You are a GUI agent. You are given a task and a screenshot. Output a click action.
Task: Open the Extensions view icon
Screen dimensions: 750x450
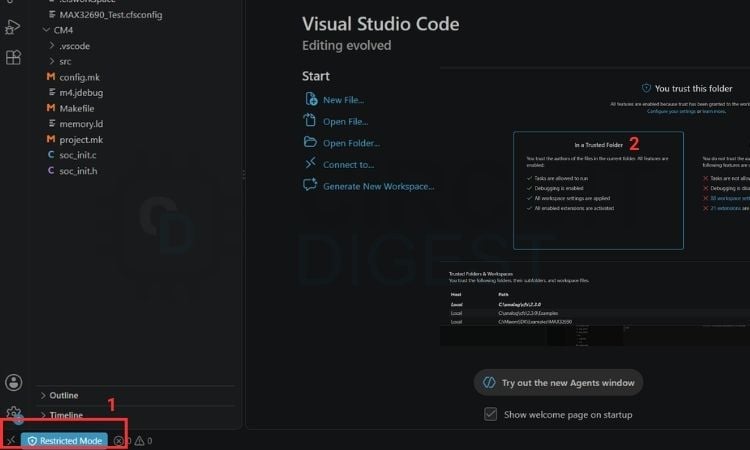(x=13, y=57)
